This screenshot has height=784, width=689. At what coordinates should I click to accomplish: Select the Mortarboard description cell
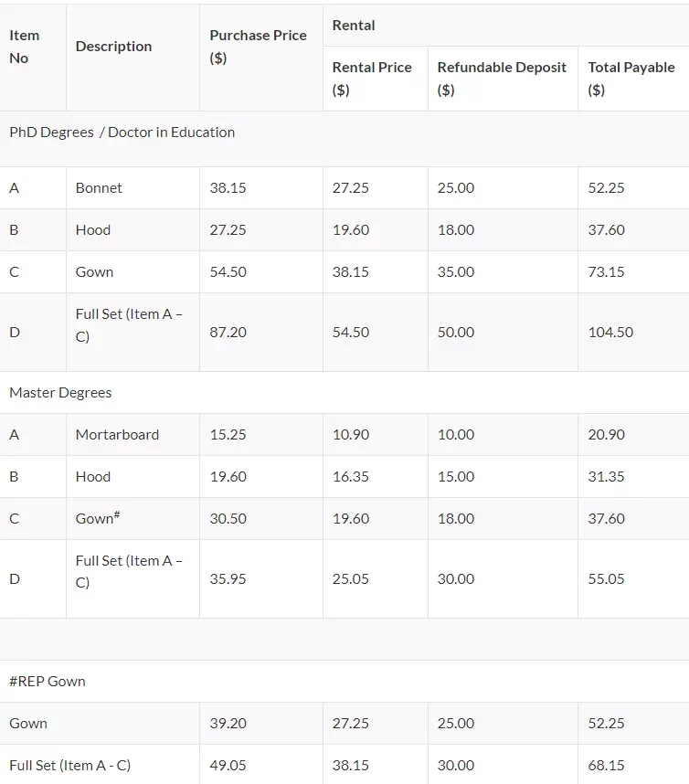(132, 435)
